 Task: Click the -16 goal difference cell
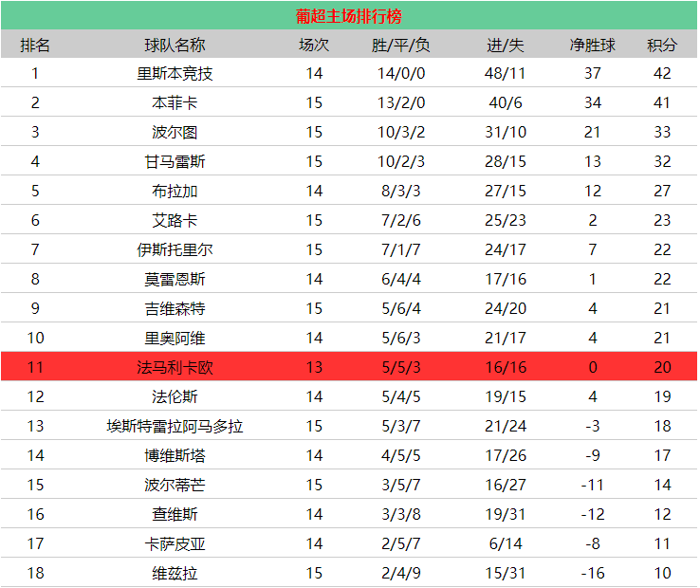coord(592,574)
